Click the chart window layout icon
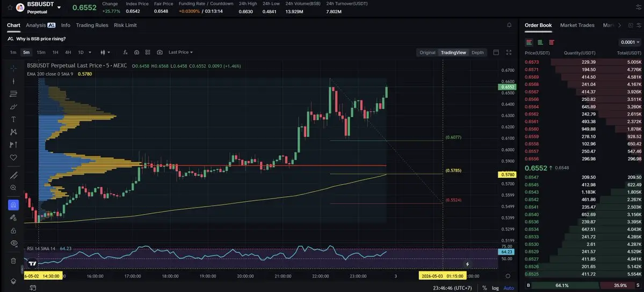This screenshot has width=644, height=292. click(496, 52)
